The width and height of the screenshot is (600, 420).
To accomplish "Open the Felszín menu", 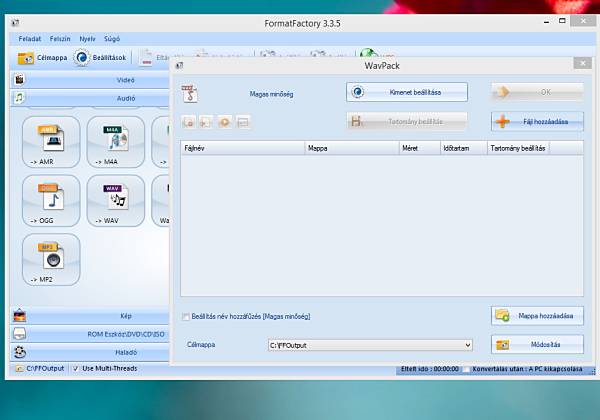I will tap(60, 39).
